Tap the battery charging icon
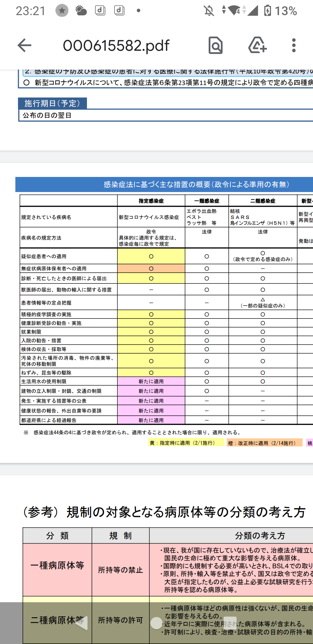The image size is (313, 644). (267, 10)
